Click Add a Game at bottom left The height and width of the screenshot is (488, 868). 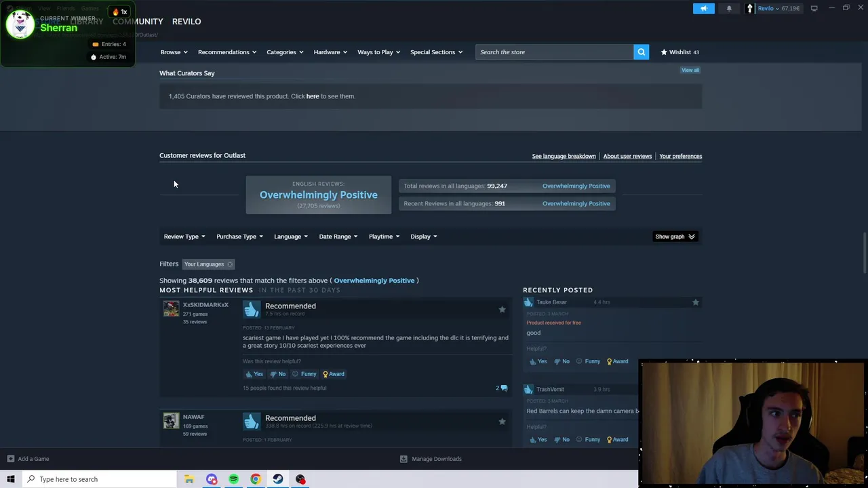(x=28, y=459)
